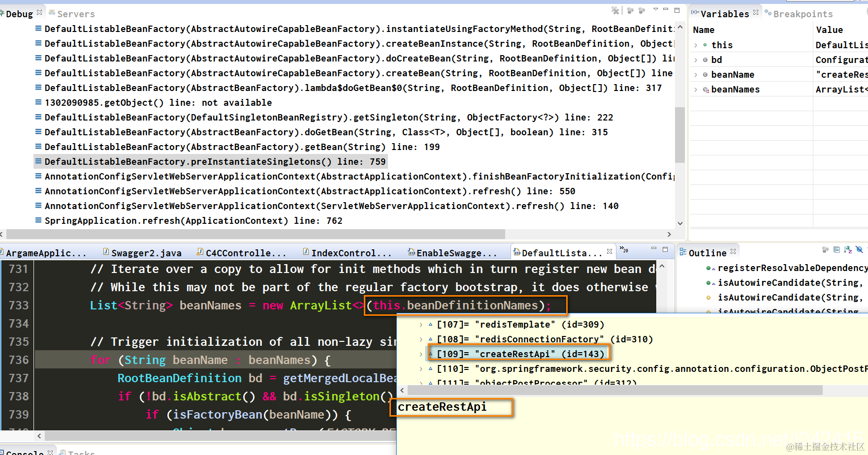
Task: Expand the 'this' variable
Action: pos(696,45)
